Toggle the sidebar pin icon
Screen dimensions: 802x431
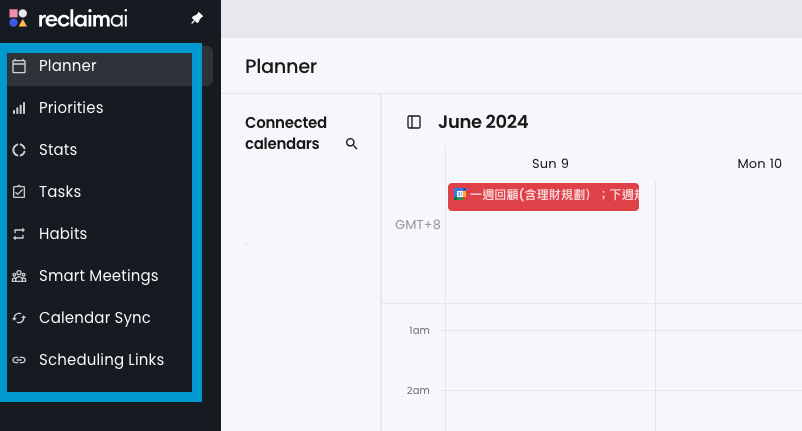pos(196,19)
